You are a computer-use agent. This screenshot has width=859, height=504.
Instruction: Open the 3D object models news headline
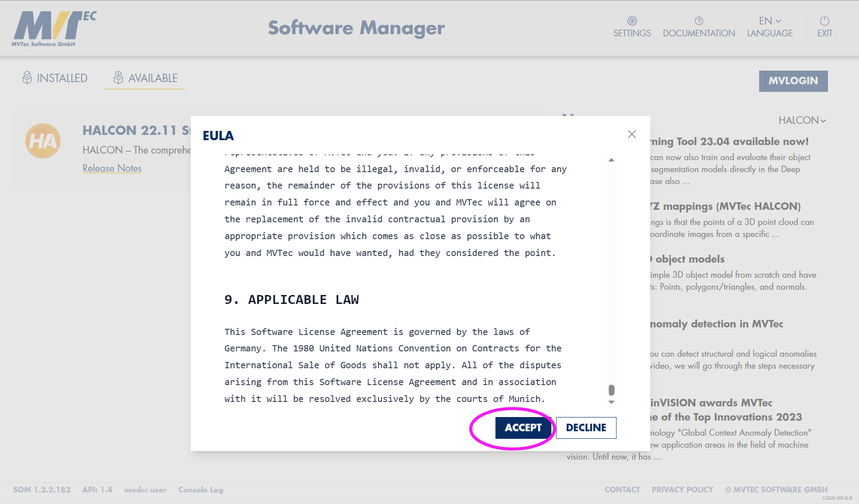click(x=687, y=259)
